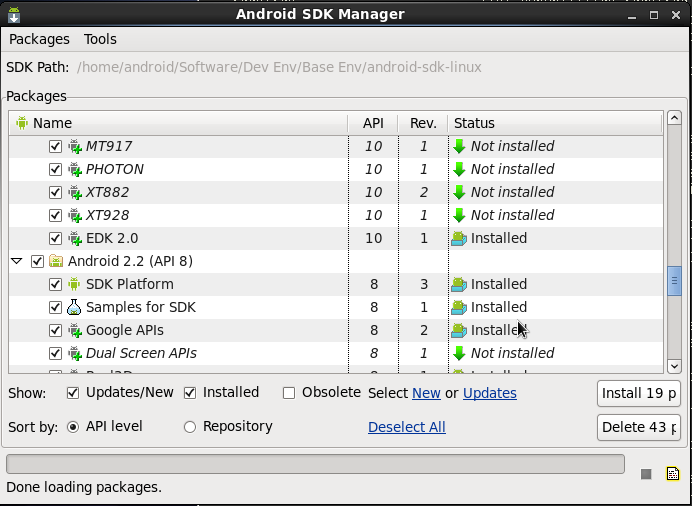
Task: Click the EDK 2.0 installed status icon
Action: tap(459, 238)
